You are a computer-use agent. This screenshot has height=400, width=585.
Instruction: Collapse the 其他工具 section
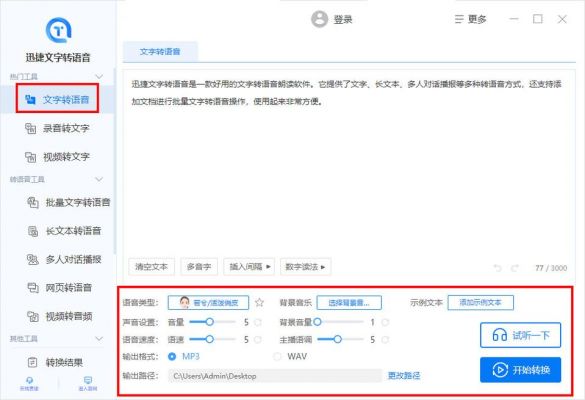tap(99, 339)
